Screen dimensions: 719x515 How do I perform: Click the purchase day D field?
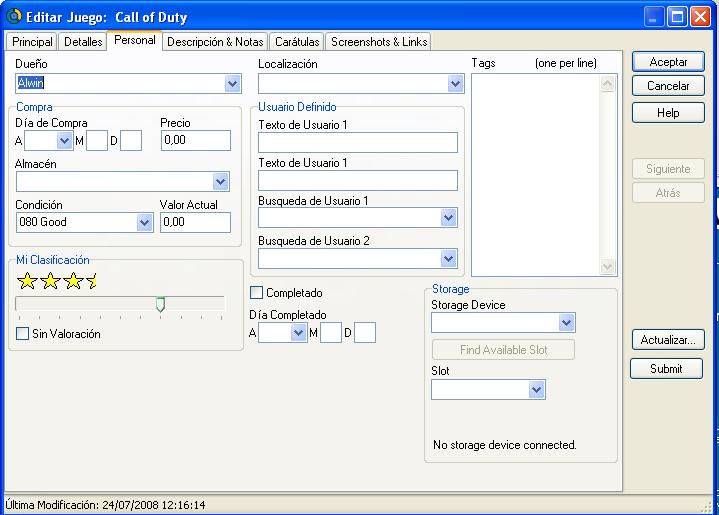[x=131, y=140]
